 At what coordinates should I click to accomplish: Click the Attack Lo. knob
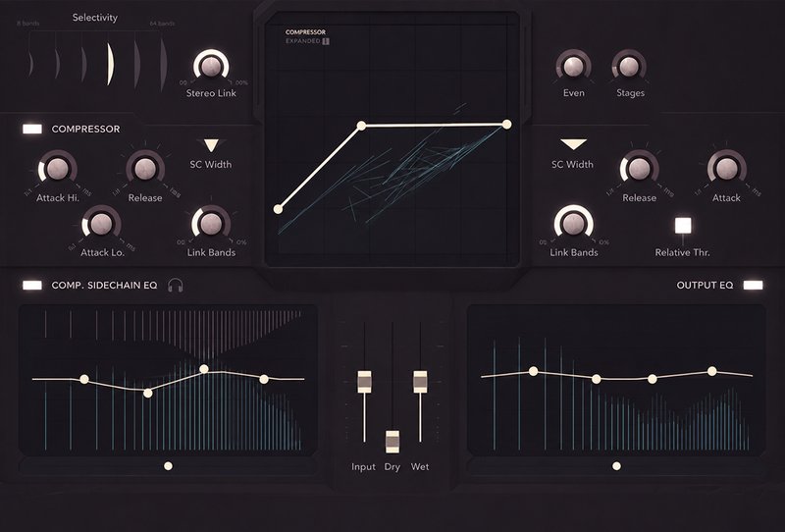(101, 224)
